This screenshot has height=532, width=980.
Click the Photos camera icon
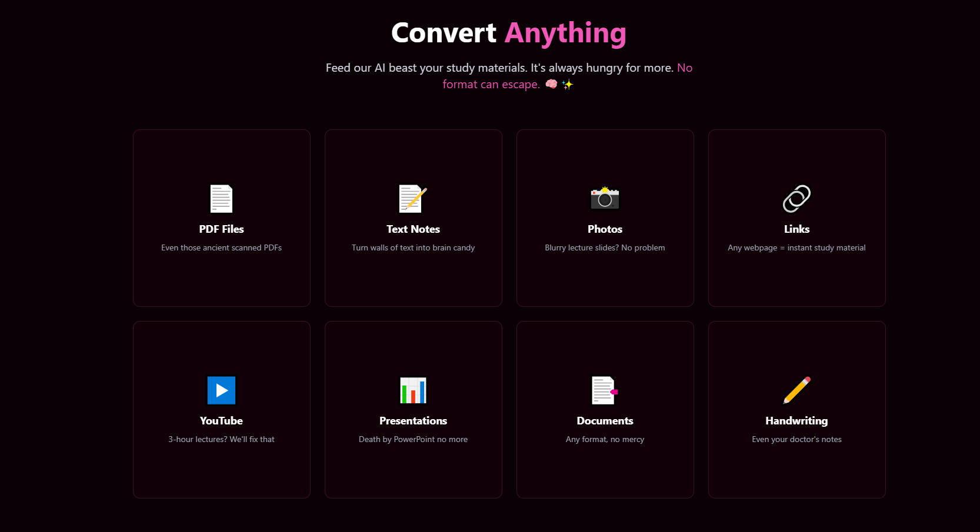pyautogui.click(x=605, y=199)
